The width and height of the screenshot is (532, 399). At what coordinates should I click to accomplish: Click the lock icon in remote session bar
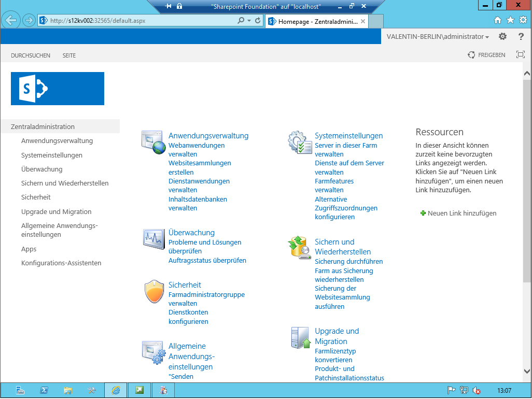179,6
